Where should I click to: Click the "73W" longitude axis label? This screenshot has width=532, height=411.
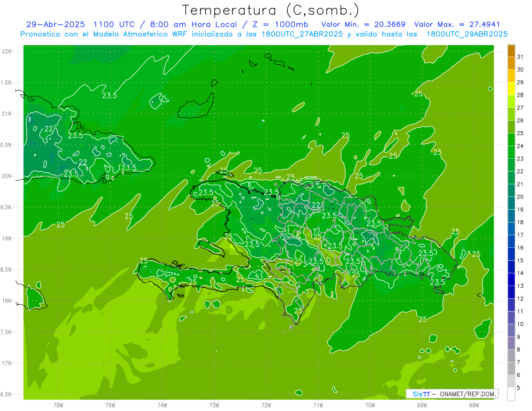point(214,405)
